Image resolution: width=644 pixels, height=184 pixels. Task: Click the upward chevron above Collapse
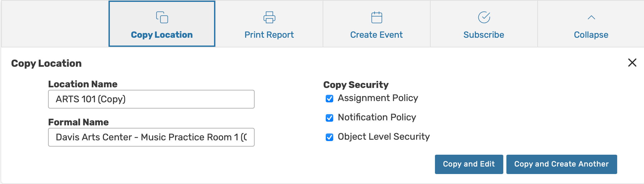pos(591,17)
